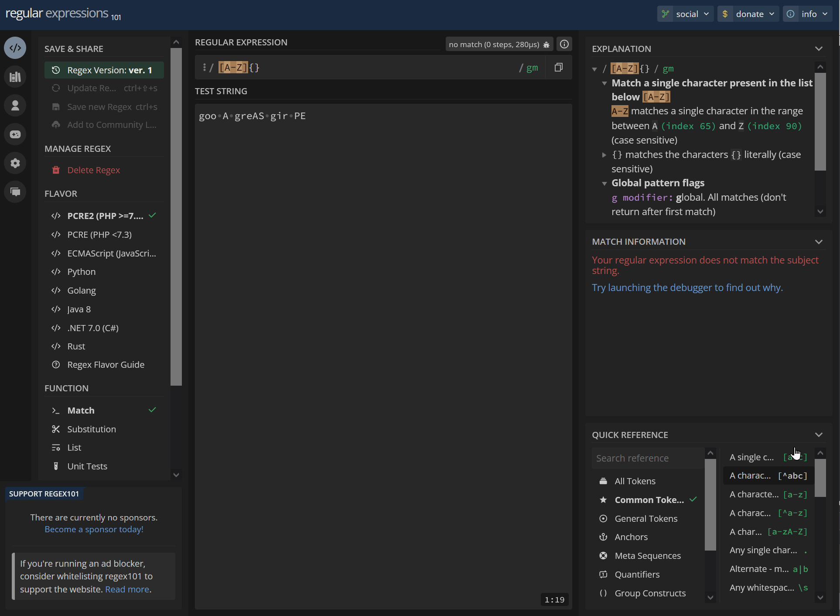Open the live help chat sidebar icon
This screenshot has width=840, height=616.
(15, 192)
